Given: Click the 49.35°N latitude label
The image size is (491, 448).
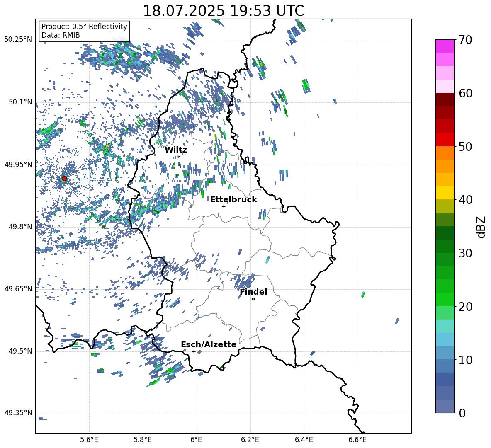Looking at the screenshot, I should click(x=18, y=413).
